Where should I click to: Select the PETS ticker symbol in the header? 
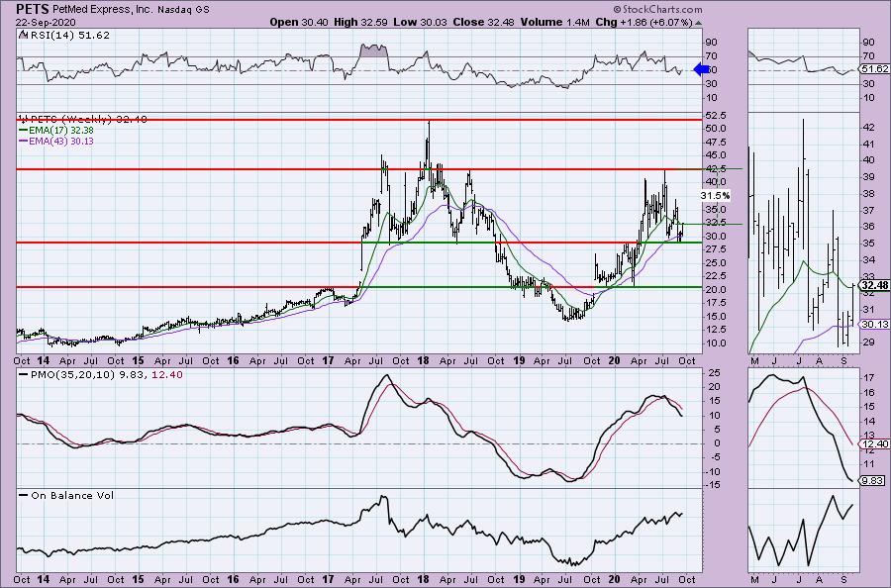coord(33,9)
